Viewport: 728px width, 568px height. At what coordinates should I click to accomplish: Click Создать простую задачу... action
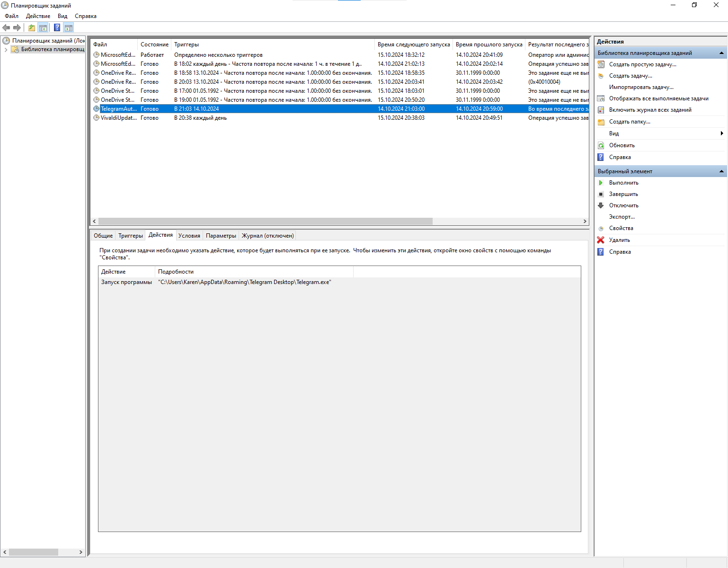(x=643, y=64)
